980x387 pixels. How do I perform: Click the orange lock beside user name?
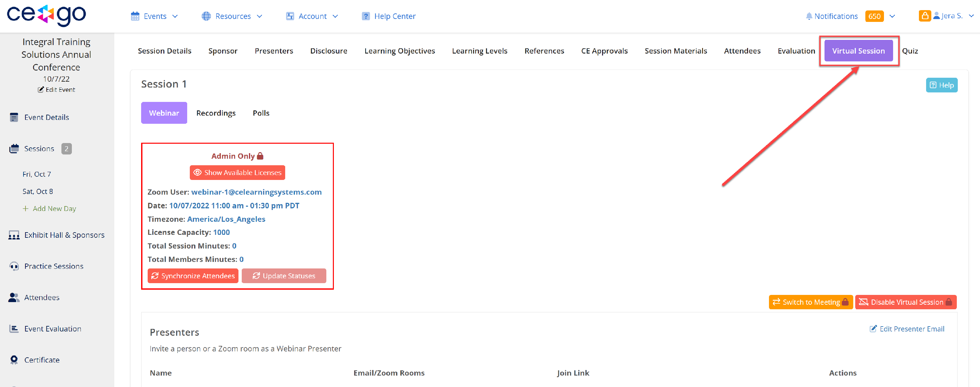[x=925, y=16]
